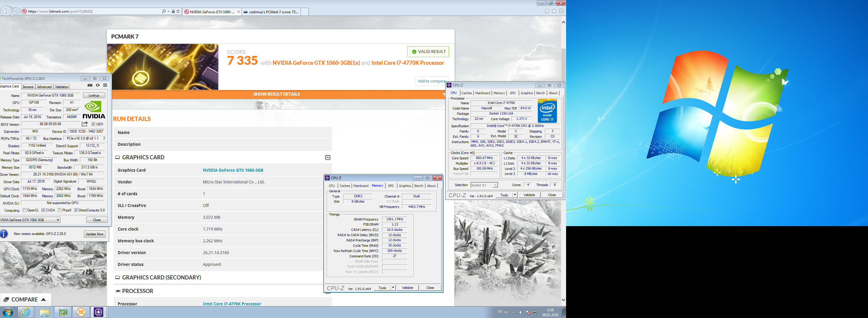Click Internet Explorer in the taskbar
The height and width of the screenshot is (318, 868).
(26, 312)
